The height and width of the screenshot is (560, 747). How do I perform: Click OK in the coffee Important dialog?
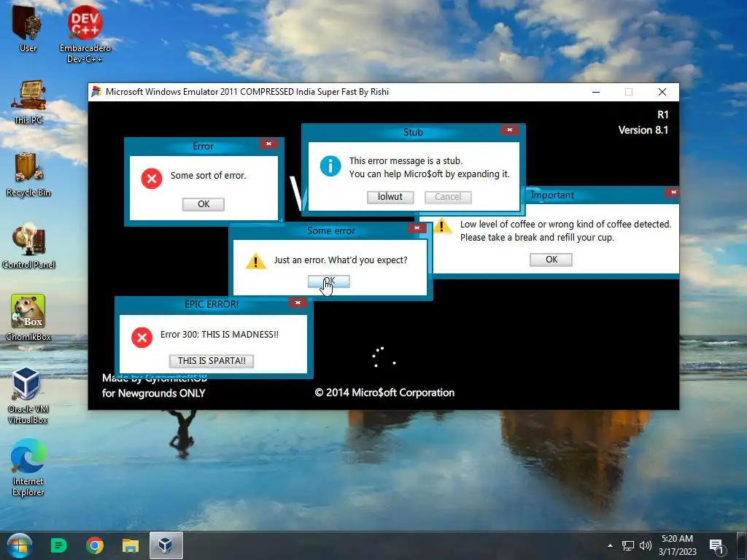coord(551,260)
